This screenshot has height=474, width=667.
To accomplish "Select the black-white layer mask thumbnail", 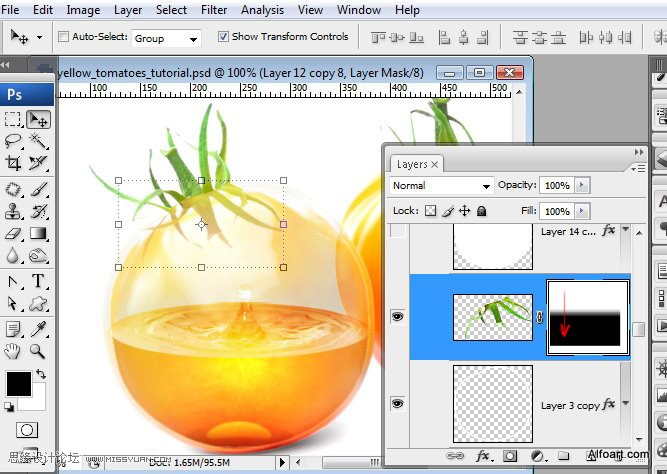I will tap(588, 319).
